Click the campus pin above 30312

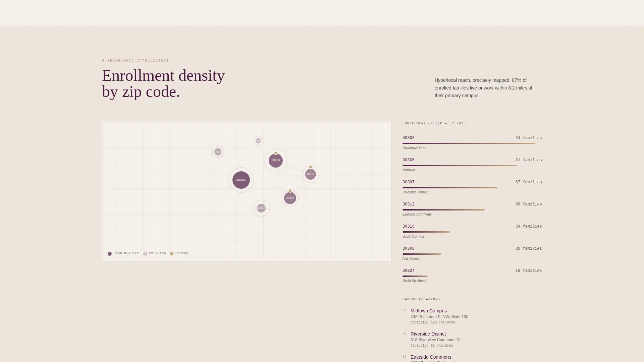point(311,167)
